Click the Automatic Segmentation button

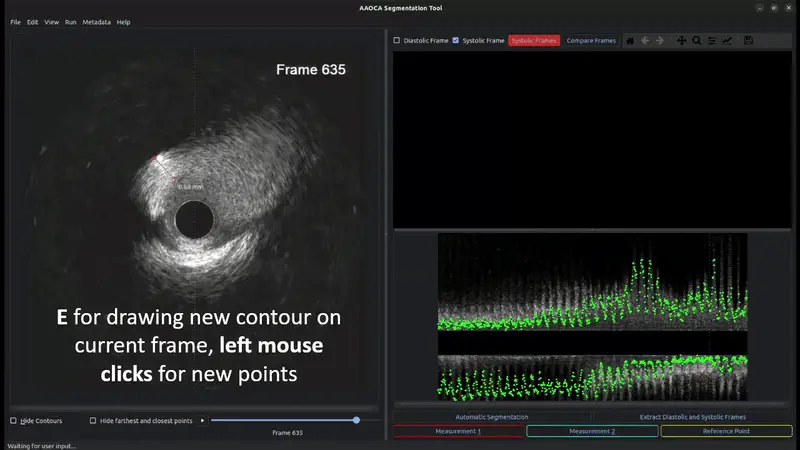click(491, 417)
